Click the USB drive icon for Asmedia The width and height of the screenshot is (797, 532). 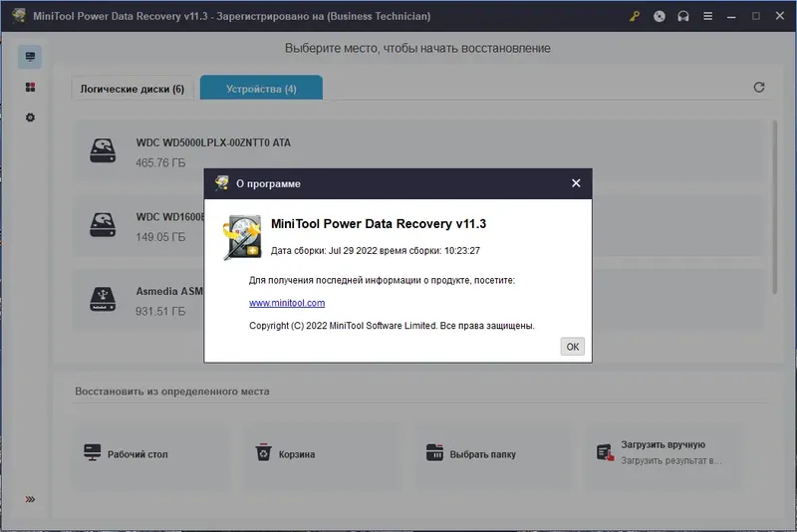tap(103, 299)
